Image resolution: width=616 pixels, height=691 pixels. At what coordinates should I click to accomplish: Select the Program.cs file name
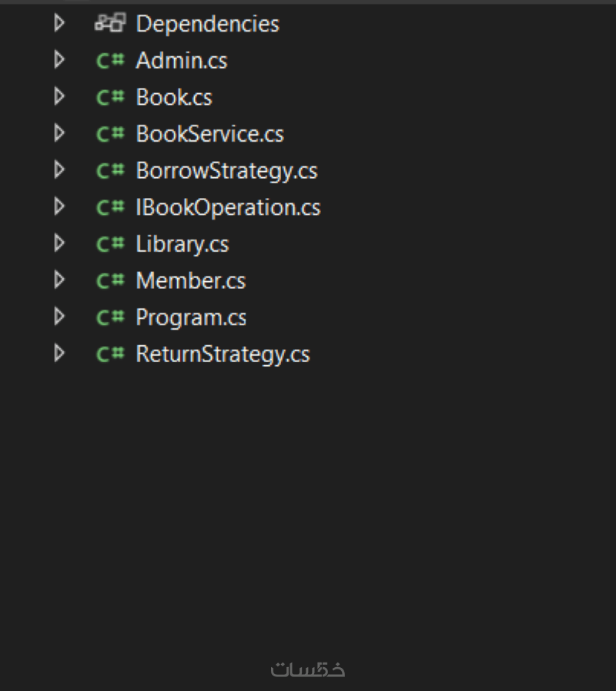click(191, 317)
